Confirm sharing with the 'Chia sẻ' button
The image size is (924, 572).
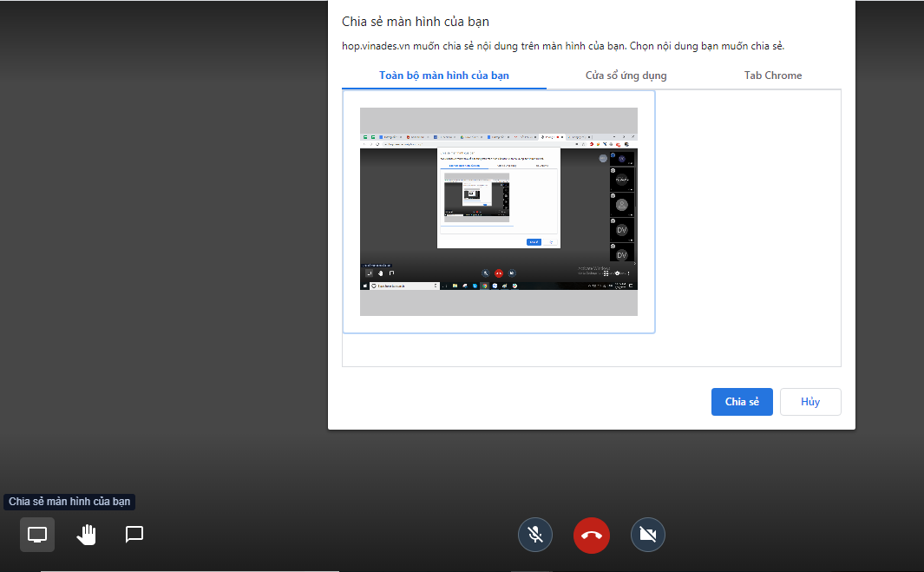742,402
